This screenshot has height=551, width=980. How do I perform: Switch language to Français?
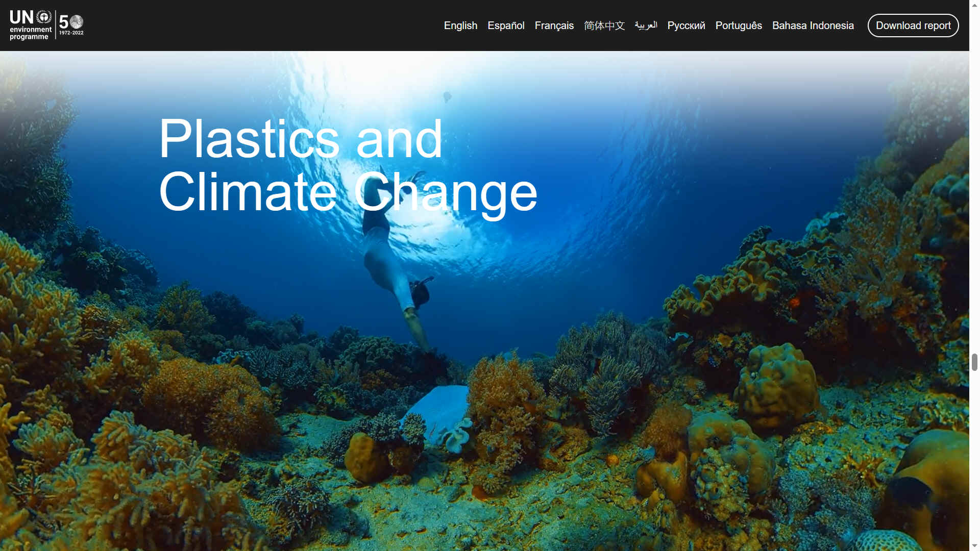click(x=554, y=26)
